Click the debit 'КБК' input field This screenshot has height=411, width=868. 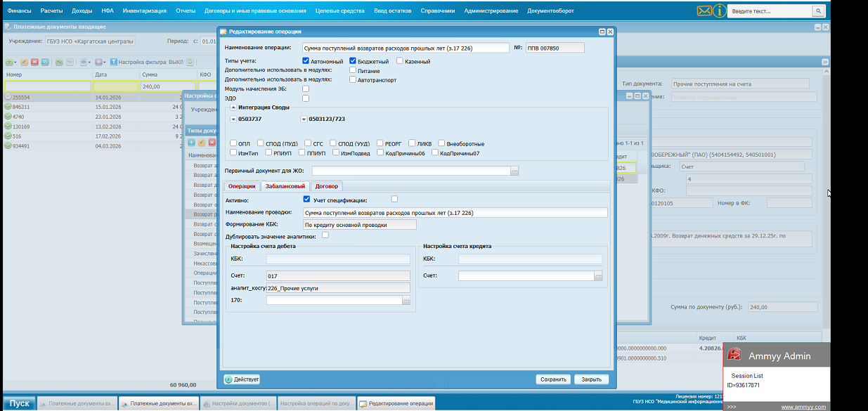coord(337,259)
